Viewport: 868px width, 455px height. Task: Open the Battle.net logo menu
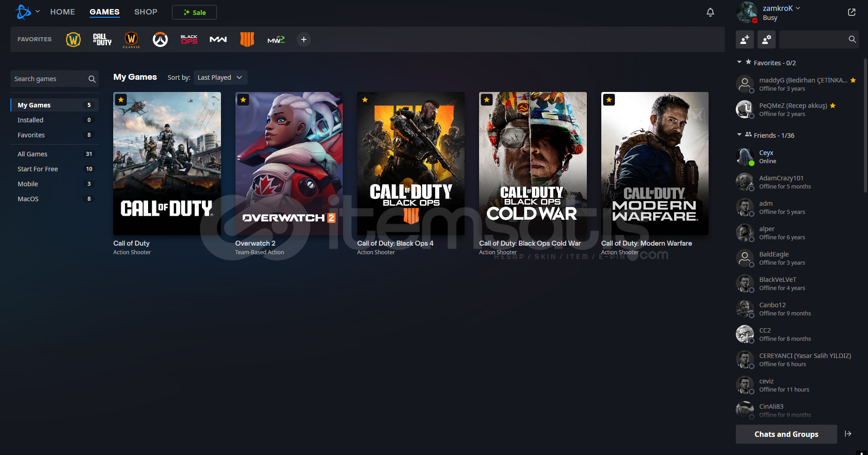coord(23,12)
